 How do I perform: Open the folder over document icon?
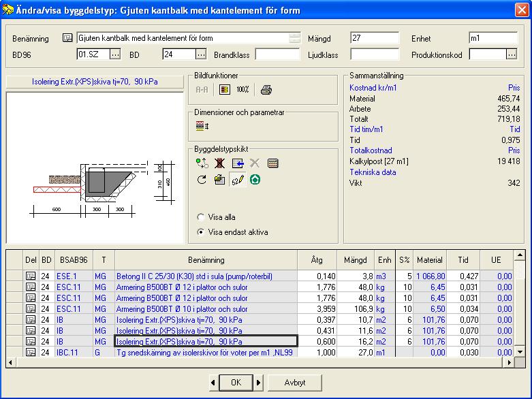click(x=219, y=180)
